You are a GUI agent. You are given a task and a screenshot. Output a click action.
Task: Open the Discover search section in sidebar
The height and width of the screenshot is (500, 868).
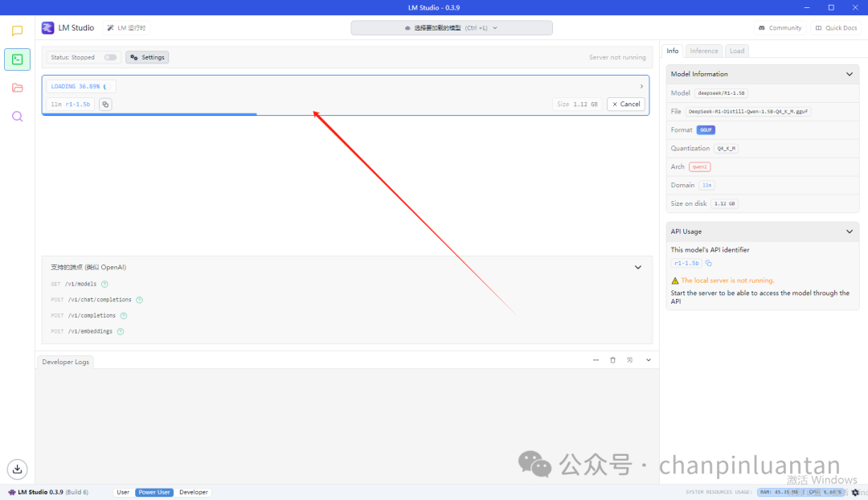coord(17,117)
